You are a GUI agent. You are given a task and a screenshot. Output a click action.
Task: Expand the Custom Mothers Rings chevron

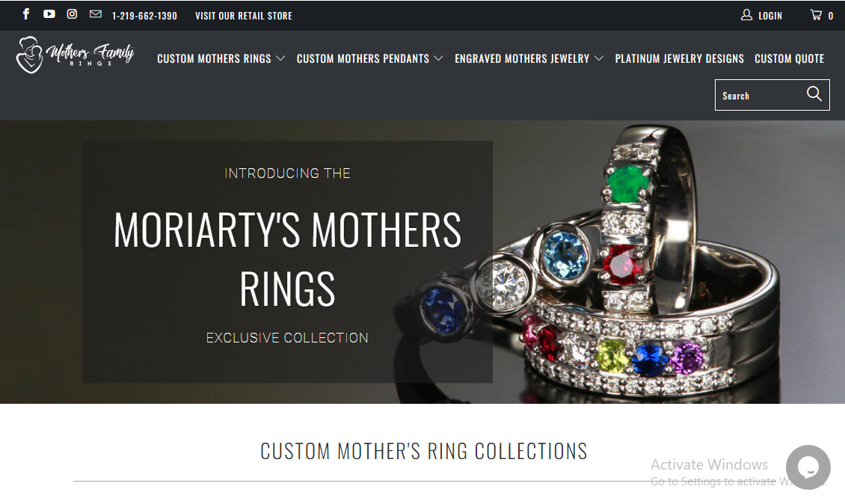coord(280,58)
